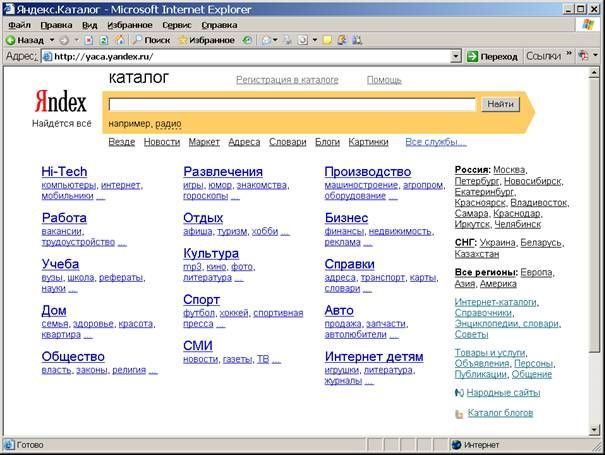This screenshot has width=605, height=455.
Task: Click the Edit page toolbar icon
Action: click(x=303, y=40)
